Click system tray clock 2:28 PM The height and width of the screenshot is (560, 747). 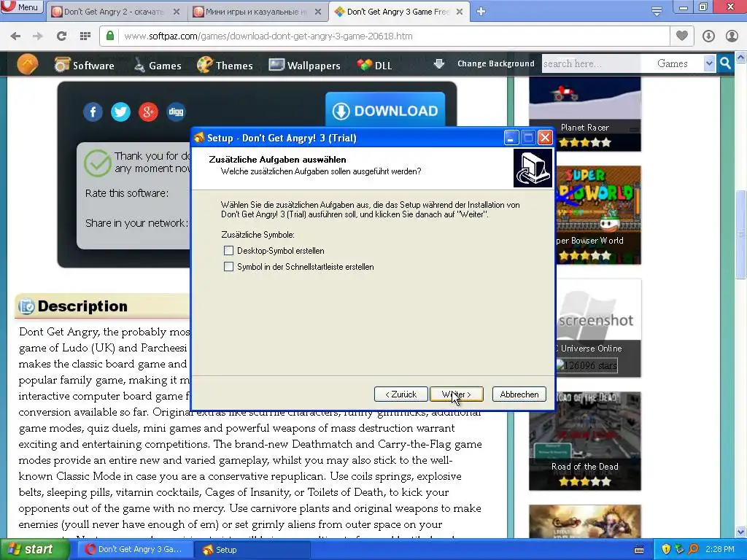click(719, 549)
